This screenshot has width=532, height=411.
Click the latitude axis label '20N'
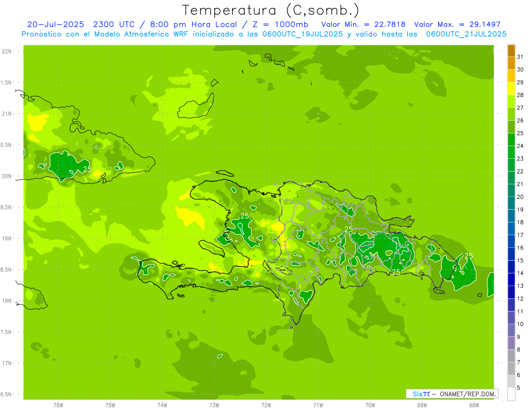pyautogui.click(x=6, y=176)
